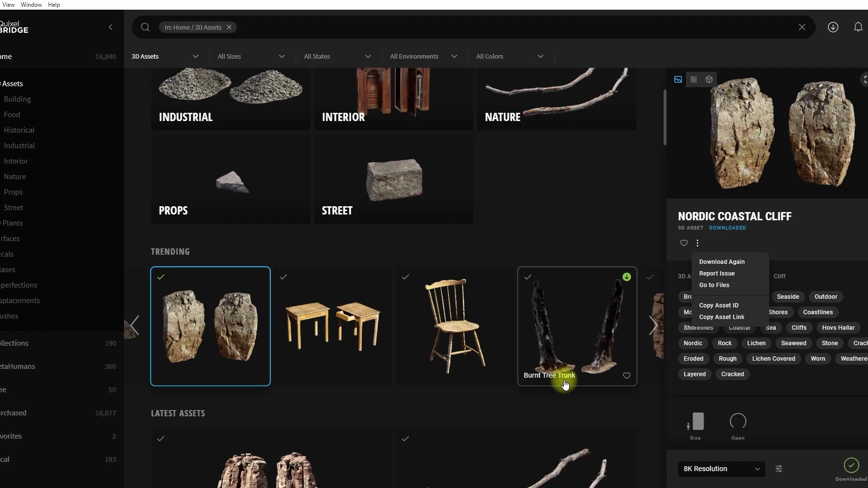Open the Interior category card
Screen dimensions: 868x488
[394, 99]
